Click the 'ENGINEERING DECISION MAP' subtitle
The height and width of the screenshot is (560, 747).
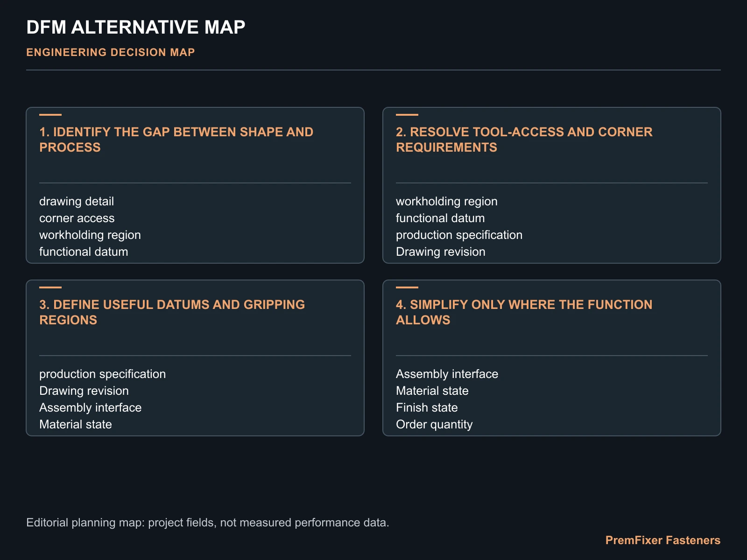click(111, 52)
